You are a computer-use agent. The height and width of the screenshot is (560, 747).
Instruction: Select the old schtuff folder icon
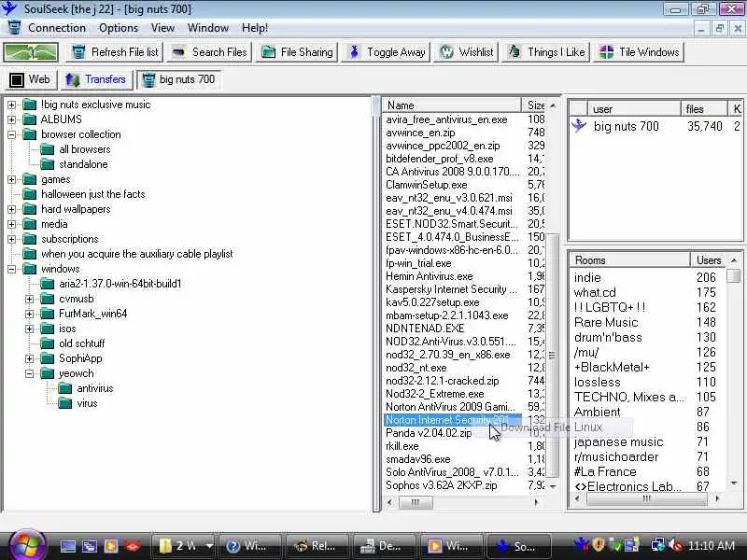pyautogui.click(x=48, y=343)
